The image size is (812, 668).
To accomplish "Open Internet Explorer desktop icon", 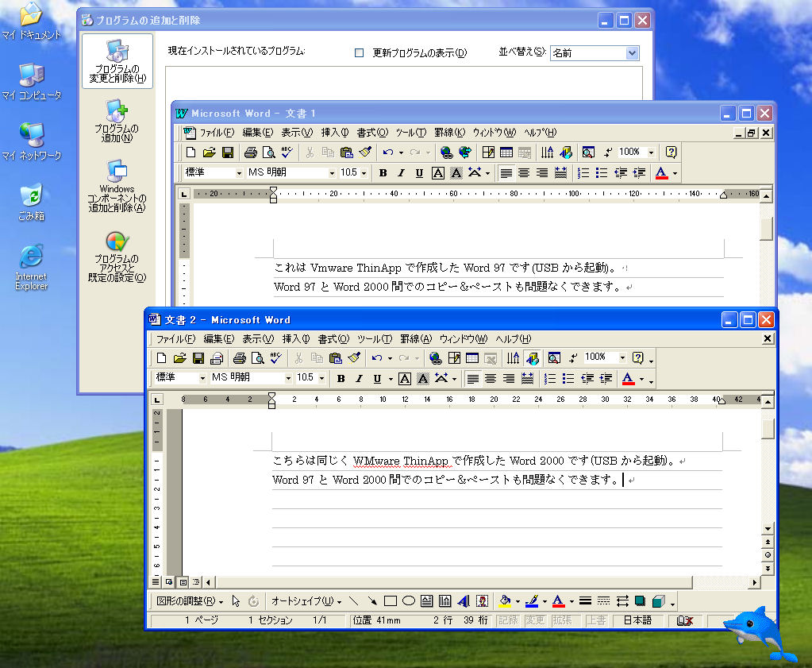I will (31, 267).
